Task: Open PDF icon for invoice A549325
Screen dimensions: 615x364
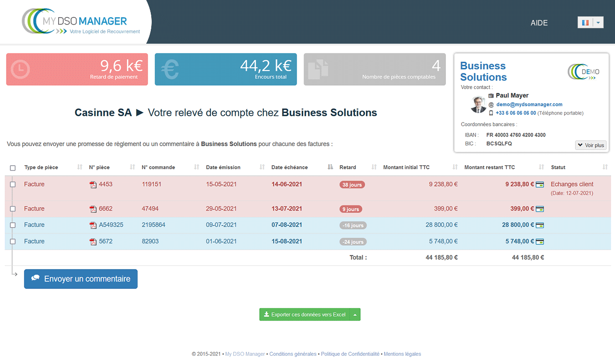Action: 93,225
